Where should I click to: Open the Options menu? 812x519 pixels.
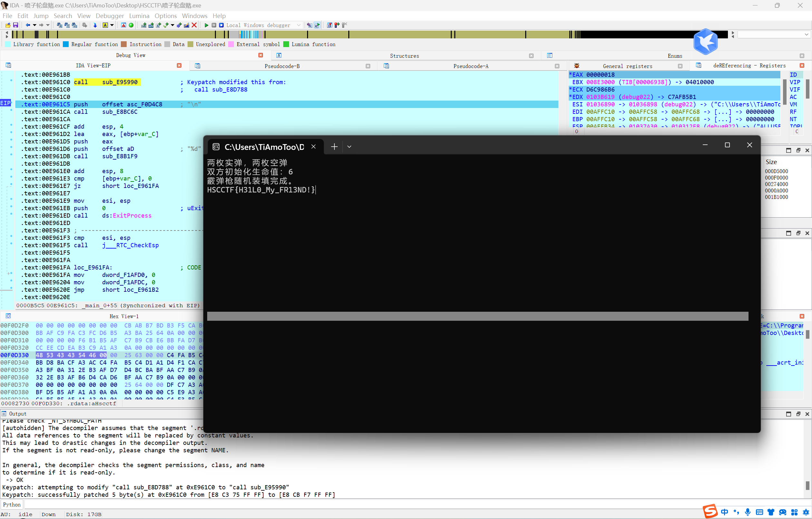(166, 16)
